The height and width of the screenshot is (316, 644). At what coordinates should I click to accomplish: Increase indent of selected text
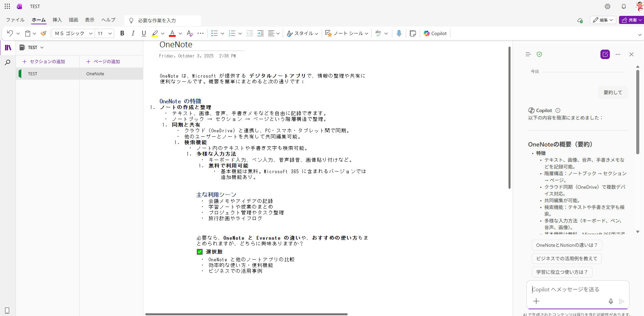pos(260,33)
